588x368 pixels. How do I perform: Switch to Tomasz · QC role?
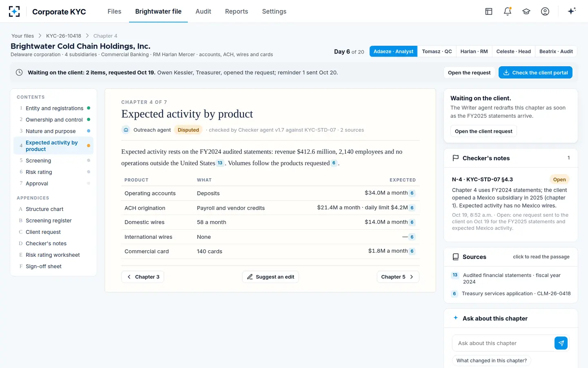pyautogui.click(x=437, y=52)
